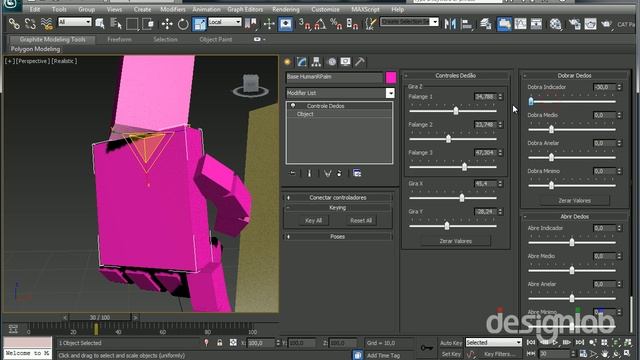Toggle the selection lock padlock icon
640x360 pixels.
pyautogui.click(x=220, y=343)
